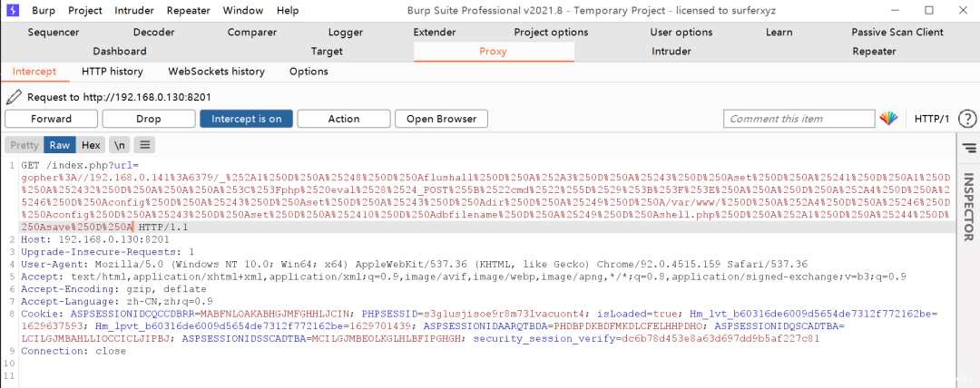This screenshot has height=388, width=980.
Task: Switch to the Logger tab
Action: [346, 32]
